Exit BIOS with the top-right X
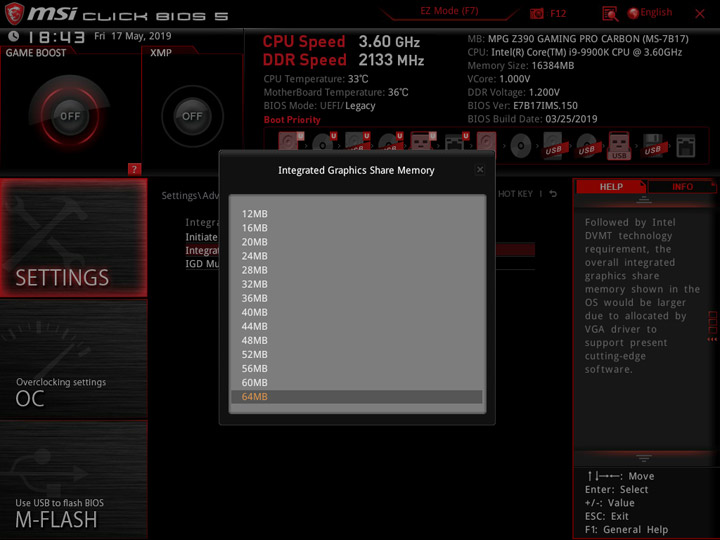The width and height of the screenshot is (720, 540). click(699, 14)
